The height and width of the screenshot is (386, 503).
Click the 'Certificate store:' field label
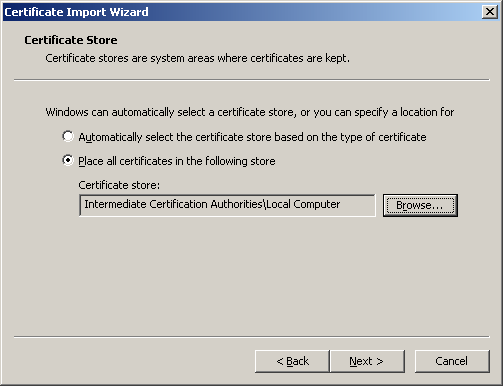coord(119,185)
